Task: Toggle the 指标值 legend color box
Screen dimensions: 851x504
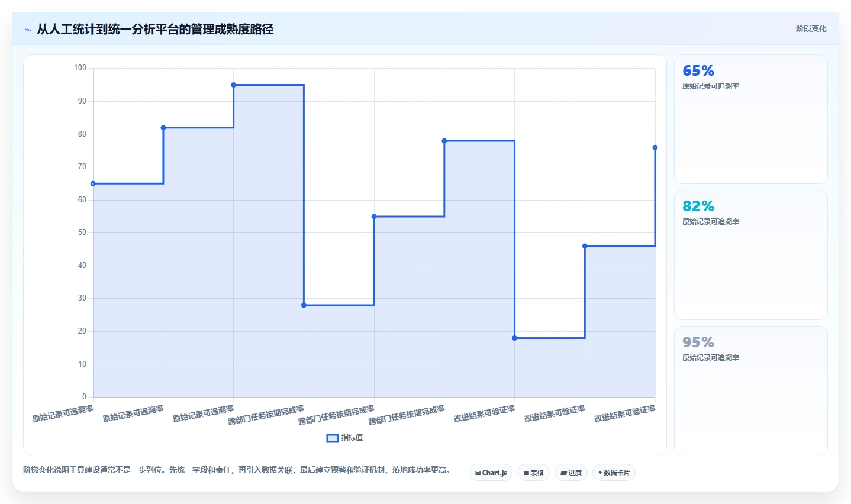Action: (x=333, y=438)
